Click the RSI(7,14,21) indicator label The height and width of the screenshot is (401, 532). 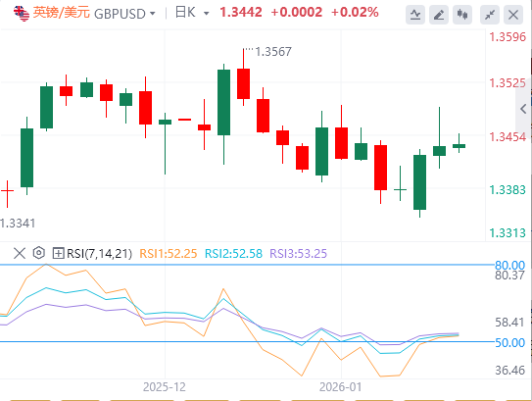click(x=99, y=253)
